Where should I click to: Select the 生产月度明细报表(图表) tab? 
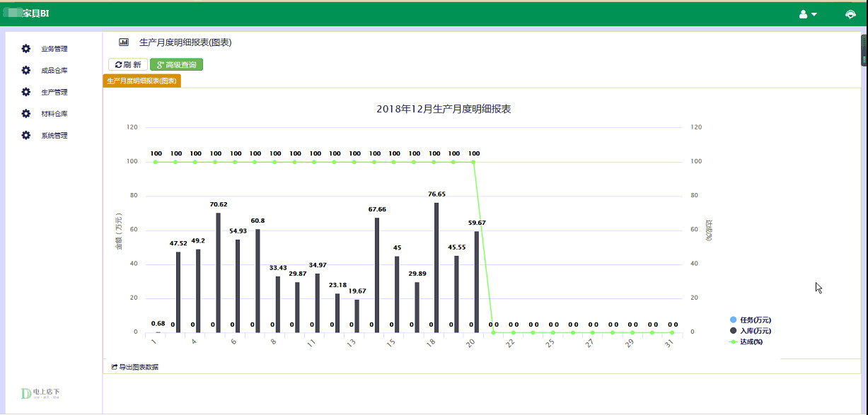pyautogui.click(x=141, y=81)
